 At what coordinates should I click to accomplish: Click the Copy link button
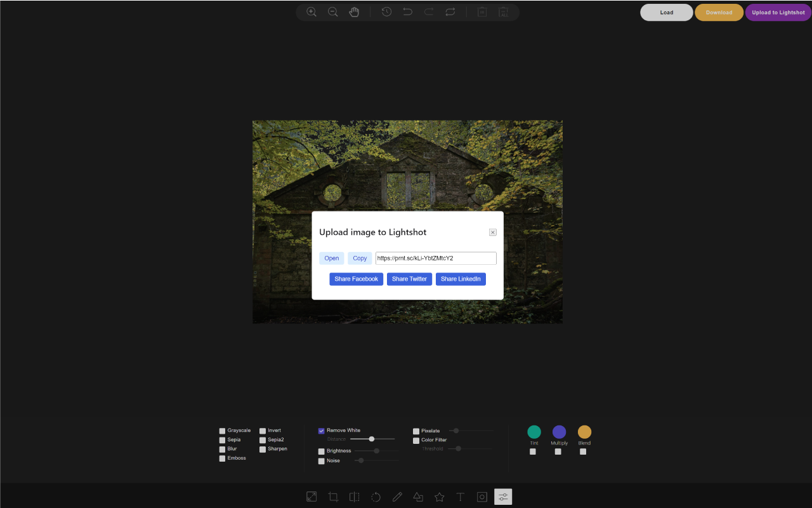coord(359,258)
